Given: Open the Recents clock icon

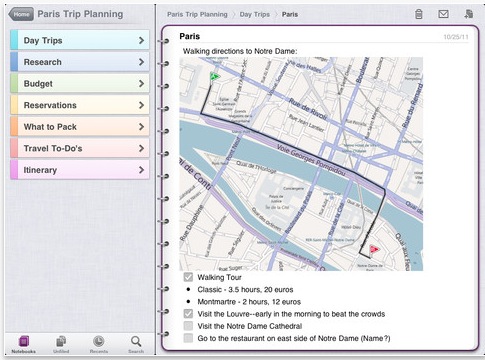Looking at the screenshot, I should tap(98, 341).
